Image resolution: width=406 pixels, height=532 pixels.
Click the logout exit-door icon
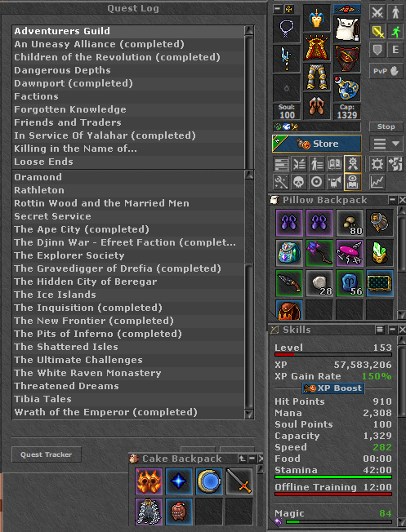[395, 165]
